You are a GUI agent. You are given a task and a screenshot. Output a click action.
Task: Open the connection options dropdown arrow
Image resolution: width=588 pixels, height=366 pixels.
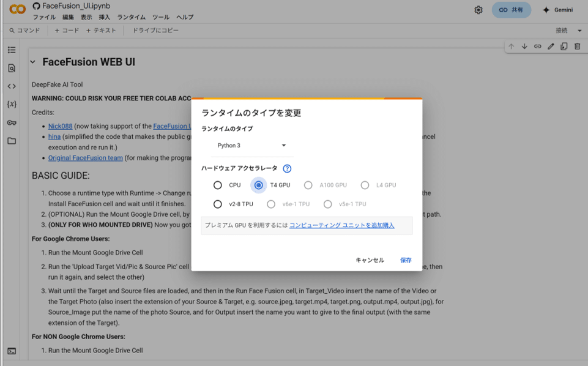coord(579,31)
